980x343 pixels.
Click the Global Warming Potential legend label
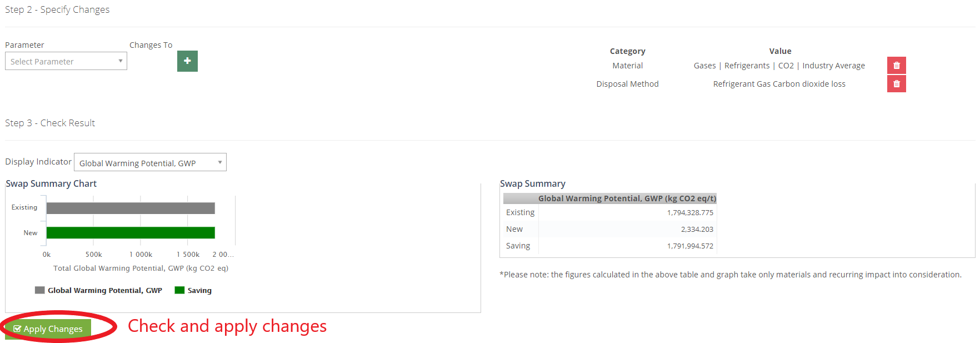click(x=105, y=290)
